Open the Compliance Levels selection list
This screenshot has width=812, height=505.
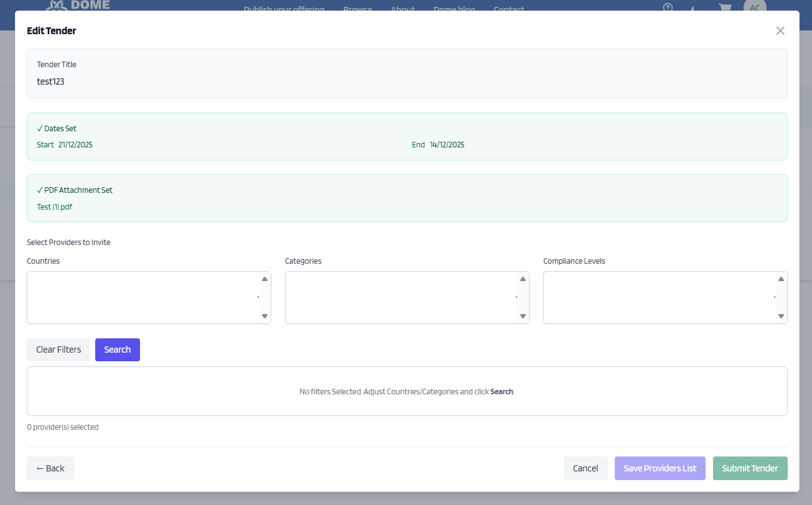[660, 297]
